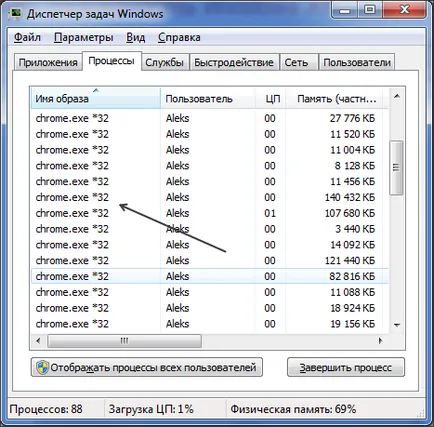Viewport: 434px width, 427px height.
Task: Click the horizontal scrollbar thumb
Action: [124, 341]
